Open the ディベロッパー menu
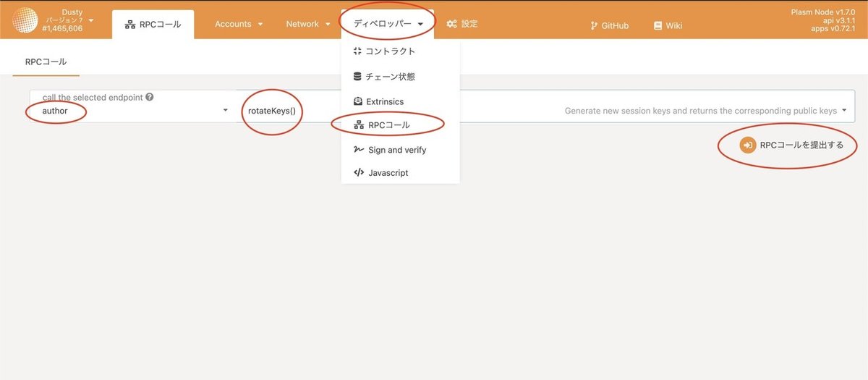 point(388,24)
